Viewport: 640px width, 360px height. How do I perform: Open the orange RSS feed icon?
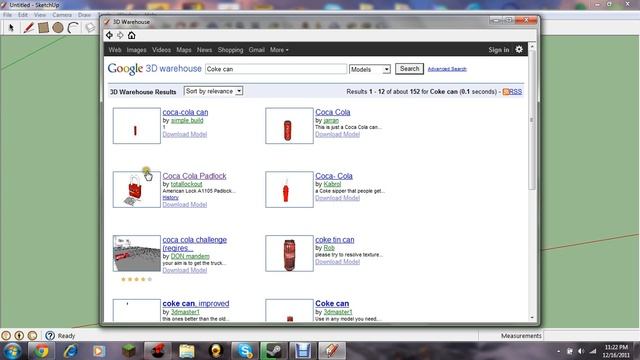click(506, 91)
